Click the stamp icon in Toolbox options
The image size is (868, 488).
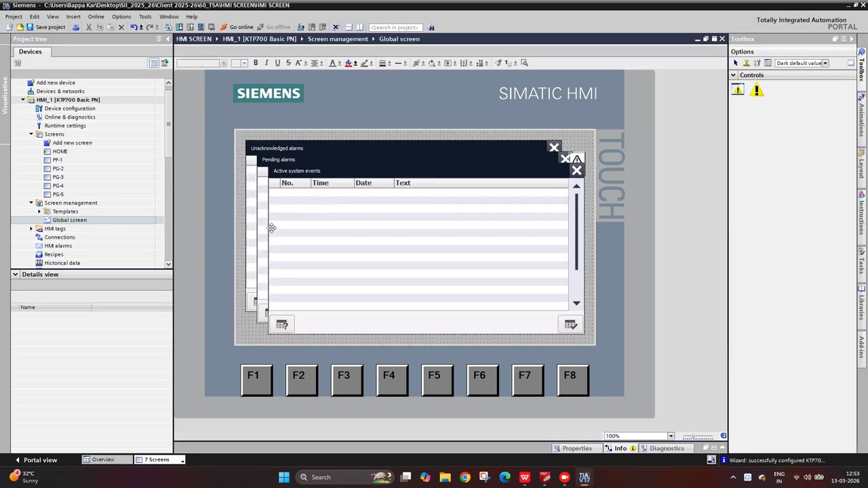pyautogui.click(x=747, y=63)
